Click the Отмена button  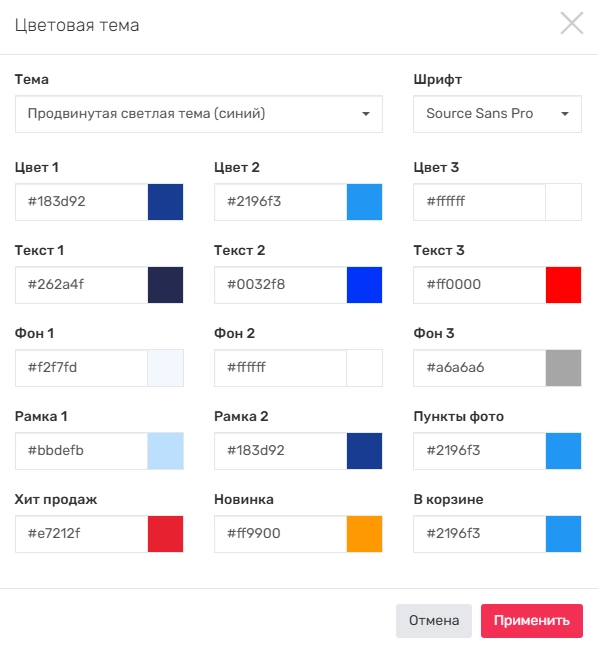pyautogui.click(x=434, y=621)
